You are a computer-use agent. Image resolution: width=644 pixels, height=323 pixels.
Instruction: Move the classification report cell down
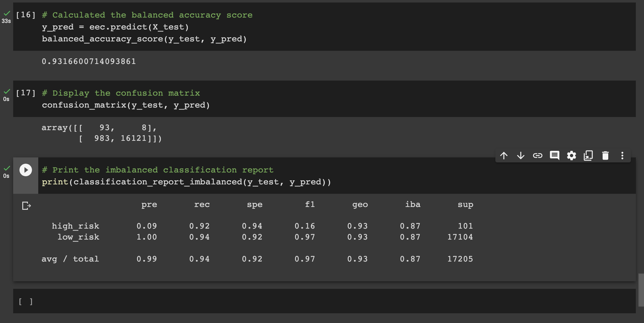click(x=521, y=156)
